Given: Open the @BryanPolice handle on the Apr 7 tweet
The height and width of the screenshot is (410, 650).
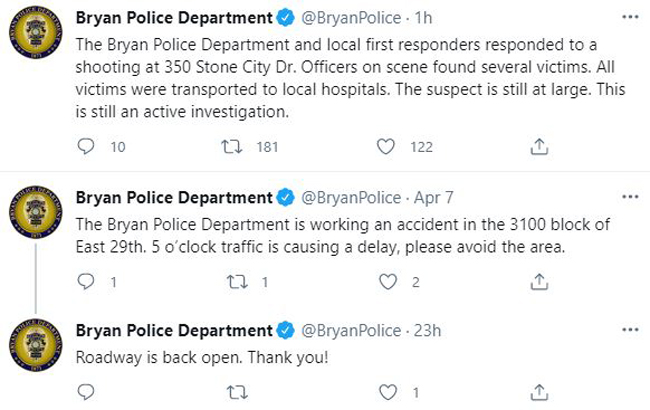Looking at the screenshot, I should tap(351, 198).
